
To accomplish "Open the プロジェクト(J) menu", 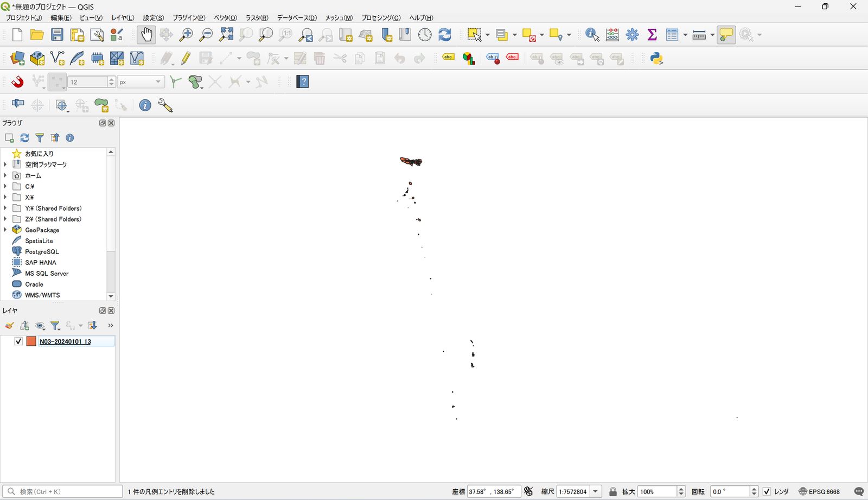I will 23,18.
